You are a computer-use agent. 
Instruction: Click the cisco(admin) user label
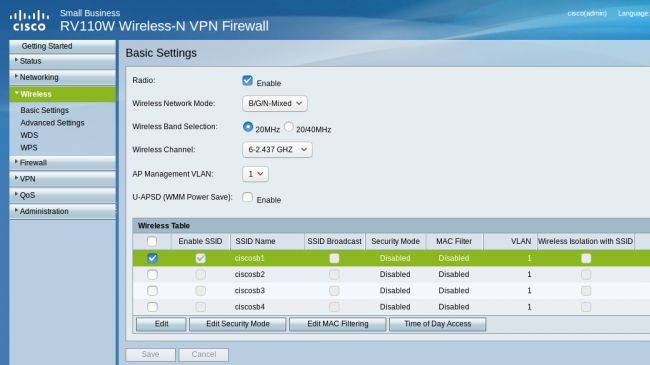click(587, 13)
